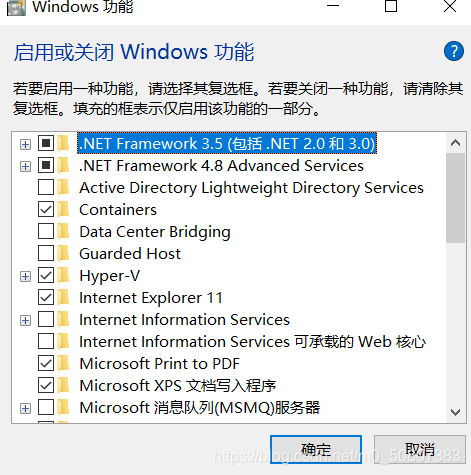Click the folder icon beside Containers
This screenshot has width=471, height=475.
[63, 209]
